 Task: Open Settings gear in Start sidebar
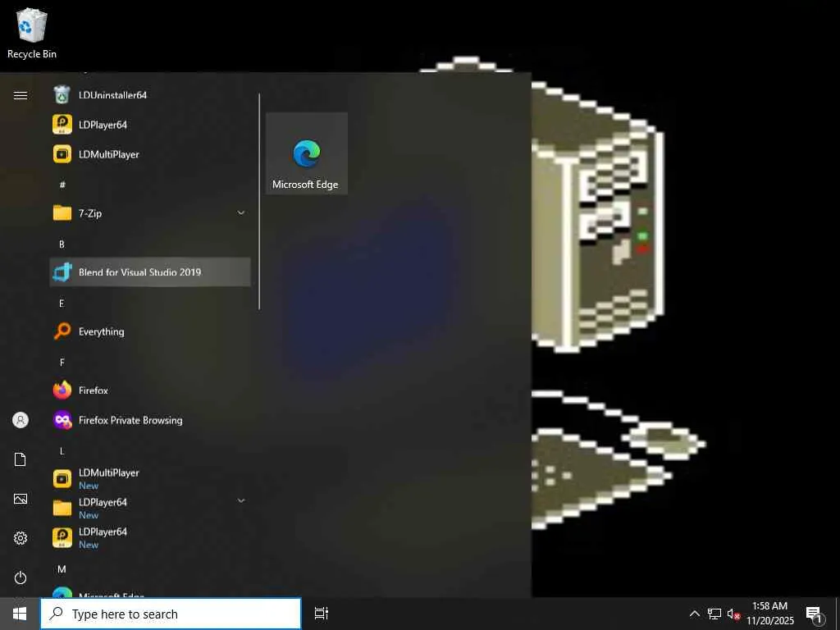coord(21,538)
